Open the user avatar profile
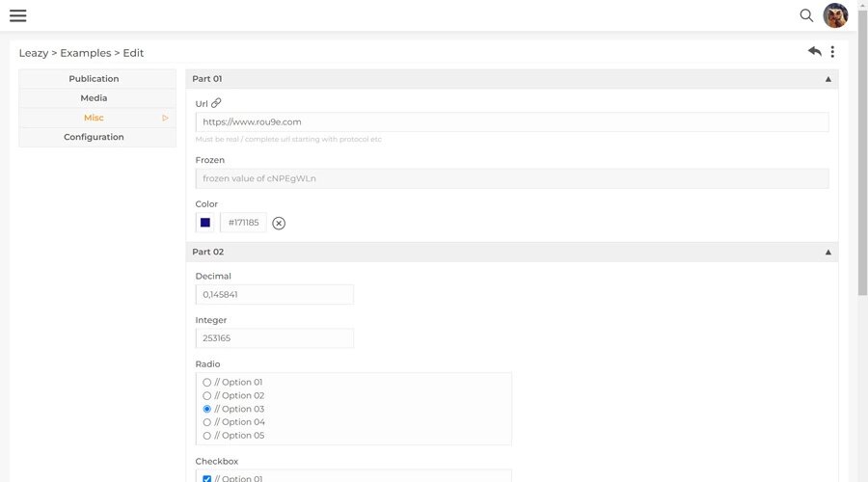This screenshot has height=482, width=868. tap(835, 15)
